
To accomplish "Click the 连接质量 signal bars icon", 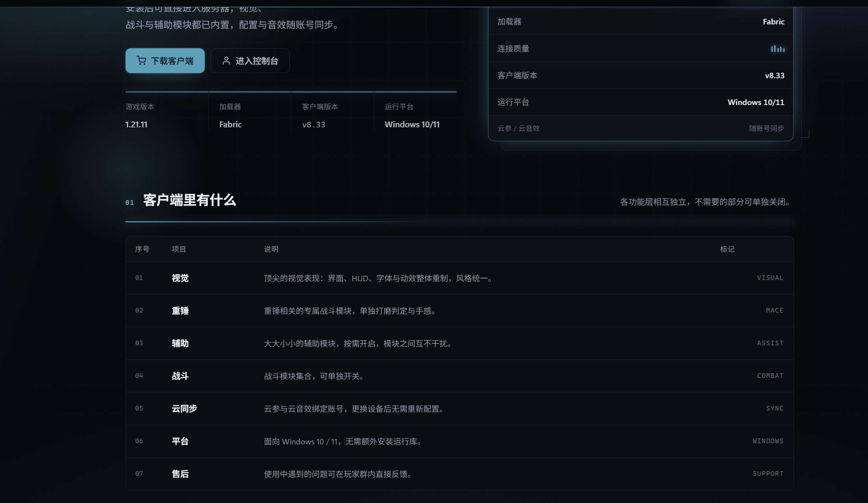I will (778, 49).
